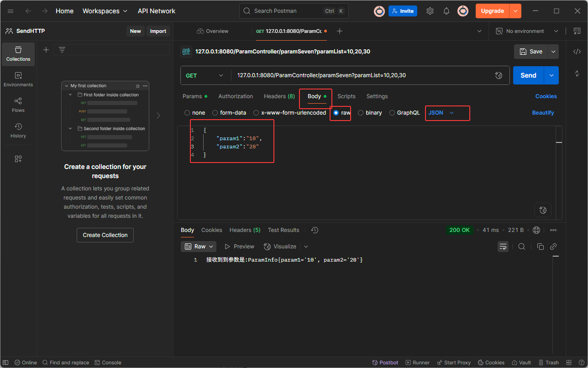Copy the response body
588x368 pixels.
click(541, 247)
